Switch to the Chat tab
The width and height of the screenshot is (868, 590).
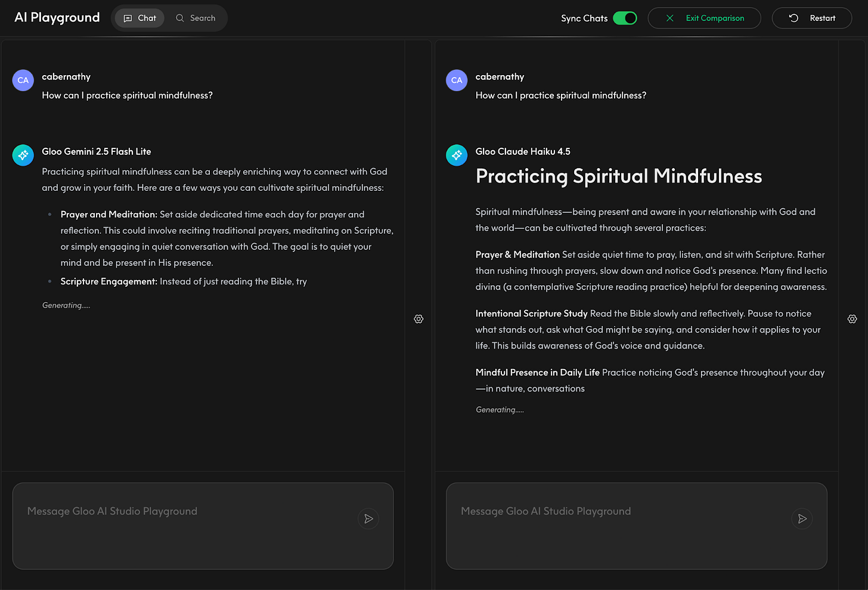pos(139,18)
